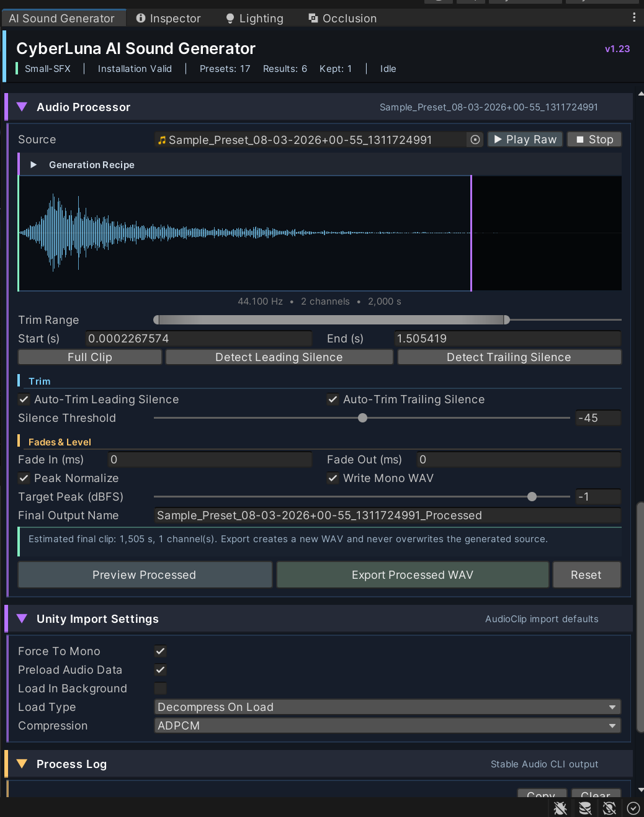Image resolution: width=644 pixels, height=817 pixels.
Task: Click the auto-generate lighting off icon
Action: pos(609,808)
